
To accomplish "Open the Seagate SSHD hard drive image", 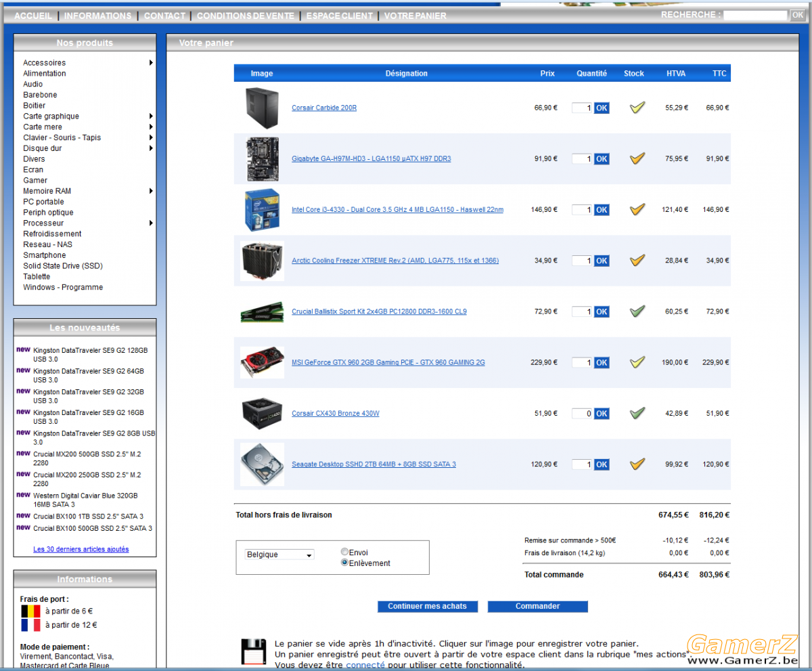I will tap(262, 464).
